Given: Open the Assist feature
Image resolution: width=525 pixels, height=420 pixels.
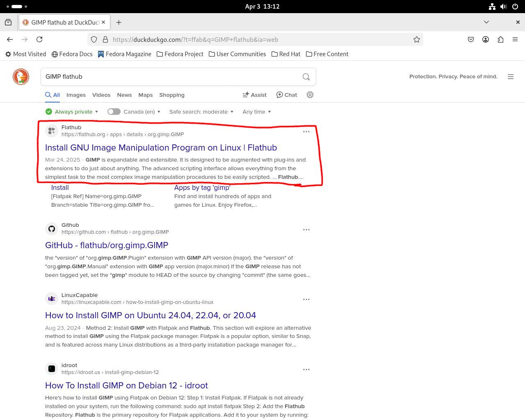Looking at the screenshot, I should coord(255,95).
